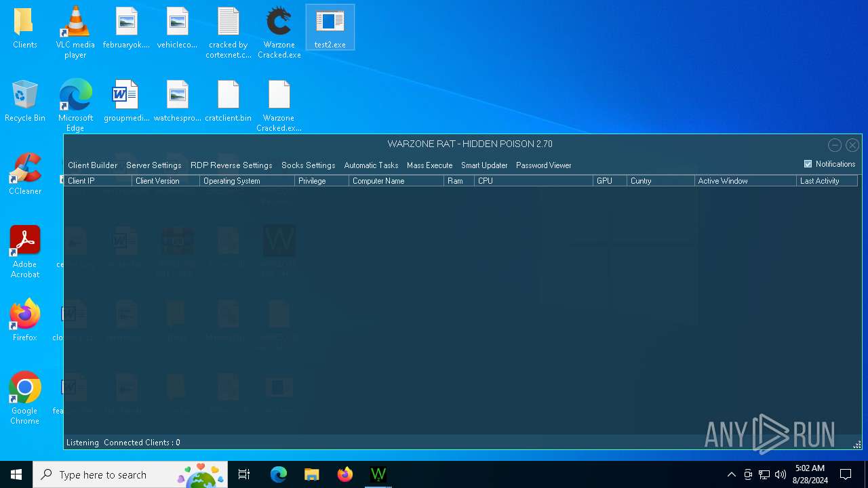Sort by Ram column header
This screenshot has height=488, width=868.
click(x=458, y=181)
